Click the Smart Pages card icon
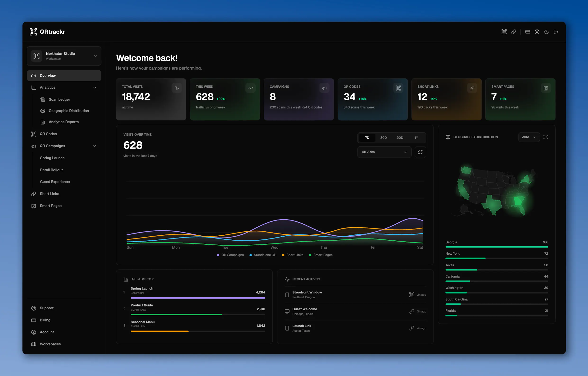588x376 pixels. 546,88
